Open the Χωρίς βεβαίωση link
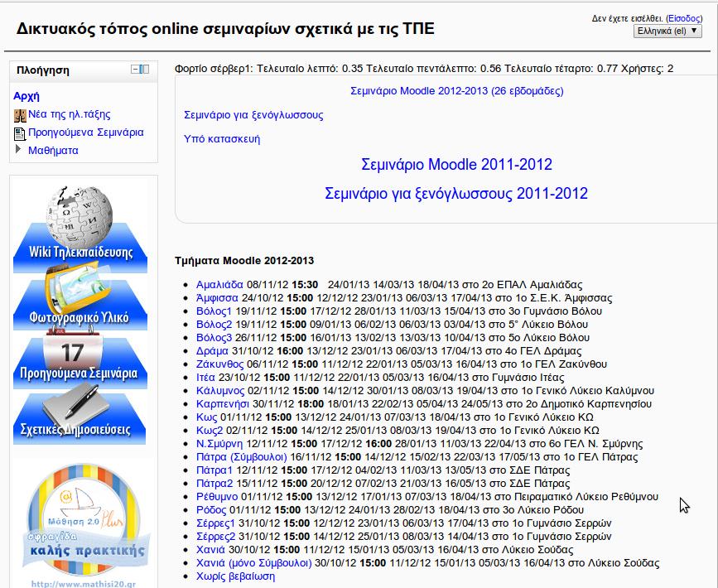 235,576
